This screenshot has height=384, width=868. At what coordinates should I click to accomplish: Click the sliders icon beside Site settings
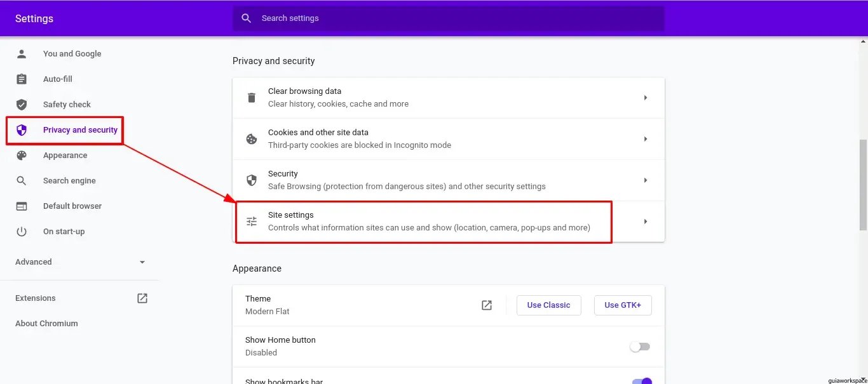[252, 222]
